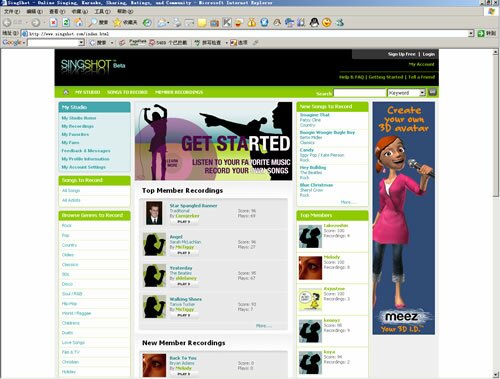The image size is (500, 379).
Task: Expand the Mail icon dropdown arrow
Action: pos(168,23)
